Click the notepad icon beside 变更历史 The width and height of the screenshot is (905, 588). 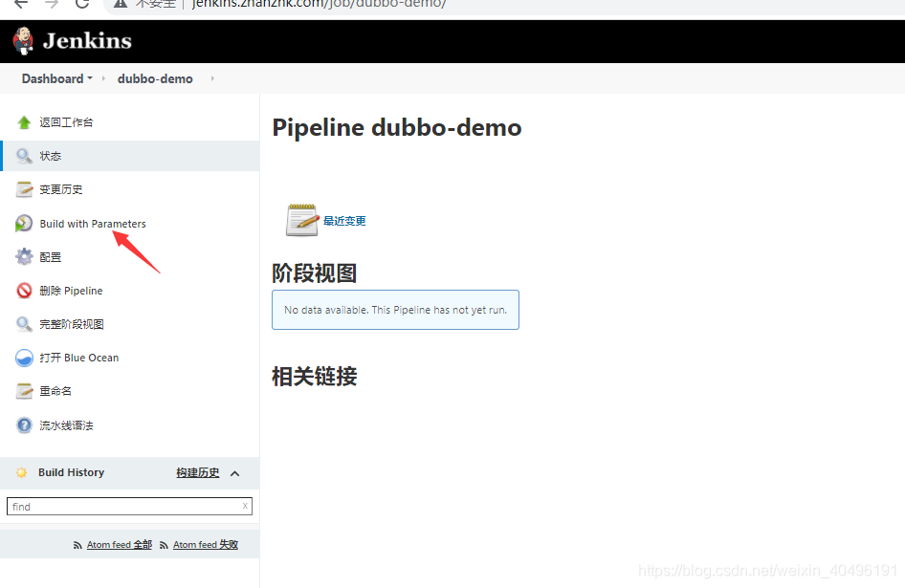click(24, 189)
